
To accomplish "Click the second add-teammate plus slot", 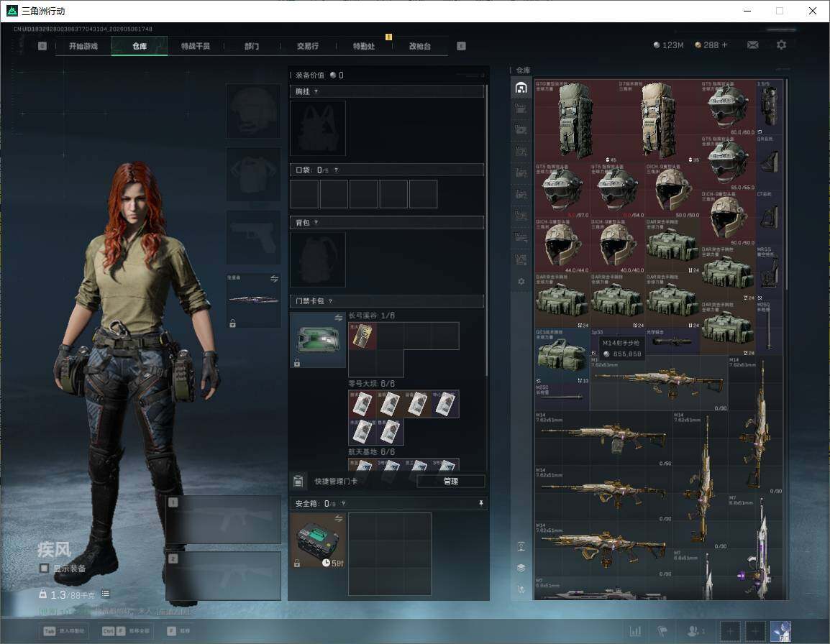I will pos(755,631).
